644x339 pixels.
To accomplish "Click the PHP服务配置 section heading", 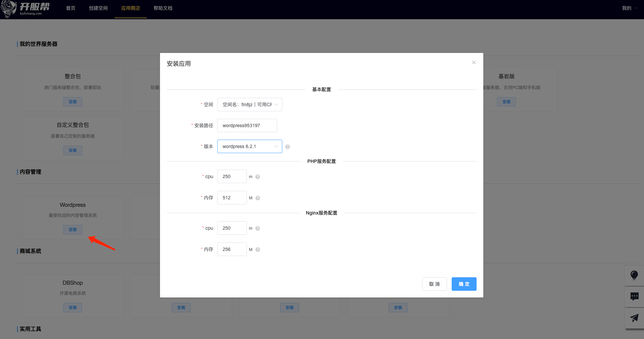I will click(322, 161).
